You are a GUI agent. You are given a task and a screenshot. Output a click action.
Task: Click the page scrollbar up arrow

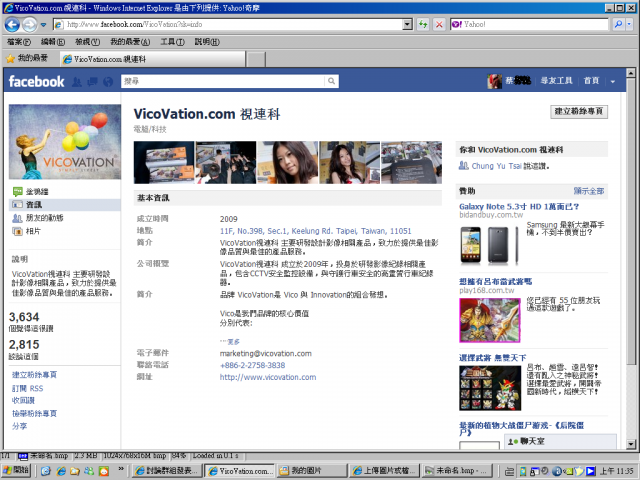pos(631,73)
